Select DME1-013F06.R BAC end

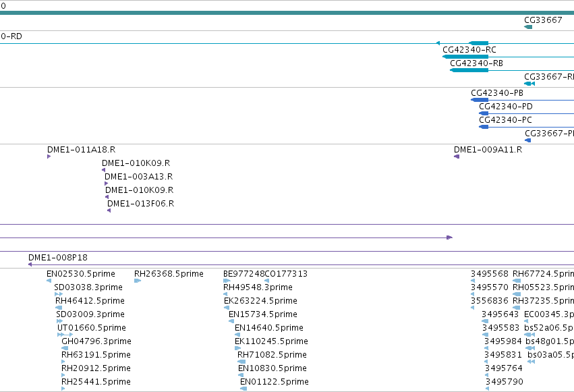(x=140, y=204)
